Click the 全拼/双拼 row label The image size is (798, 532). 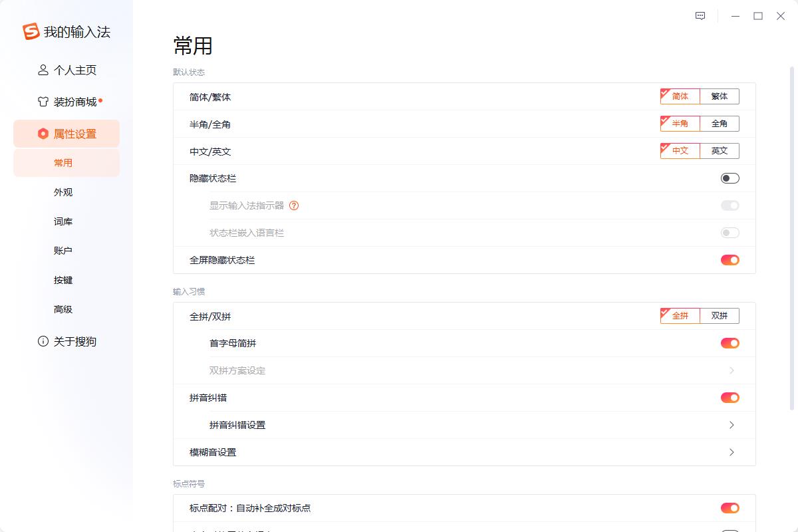(210, 317)
